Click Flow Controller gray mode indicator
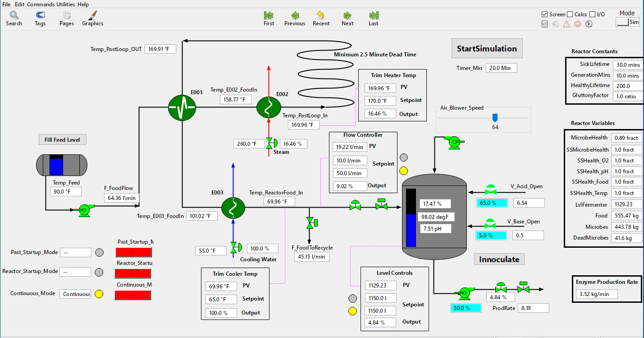The image size is (644, 338). [404, 157]
